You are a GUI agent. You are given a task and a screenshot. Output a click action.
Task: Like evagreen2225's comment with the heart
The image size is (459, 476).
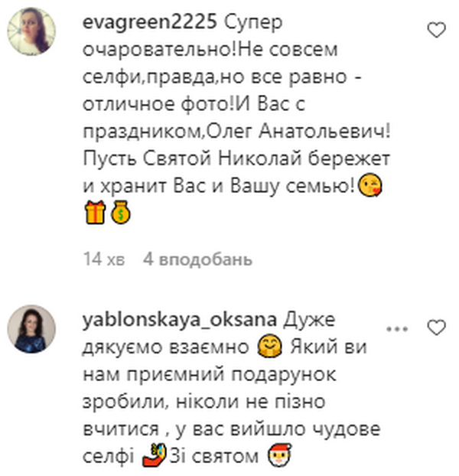pyautogui.click(x=436, y=30)
